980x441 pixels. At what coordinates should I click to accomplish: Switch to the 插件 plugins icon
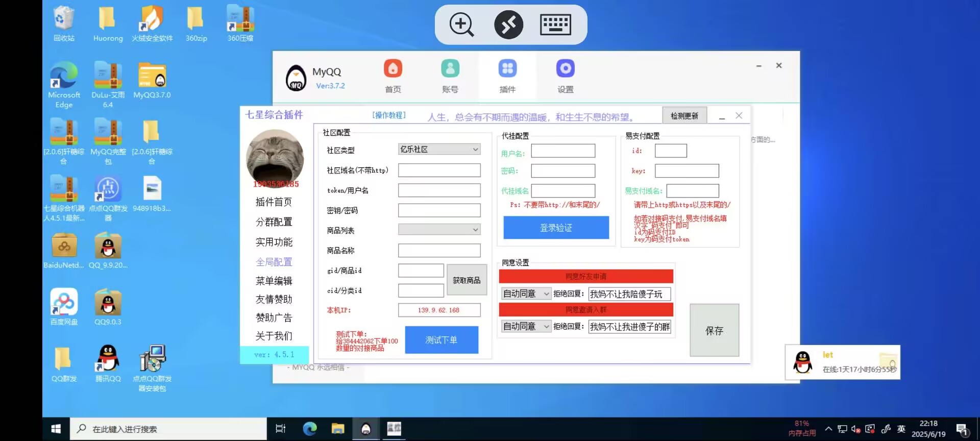(x=507, y=69)
